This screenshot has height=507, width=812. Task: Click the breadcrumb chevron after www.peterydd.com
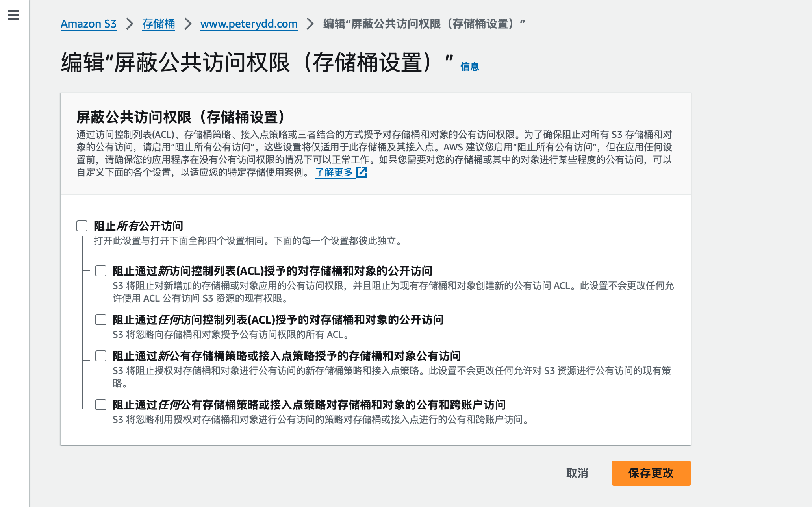310,24
